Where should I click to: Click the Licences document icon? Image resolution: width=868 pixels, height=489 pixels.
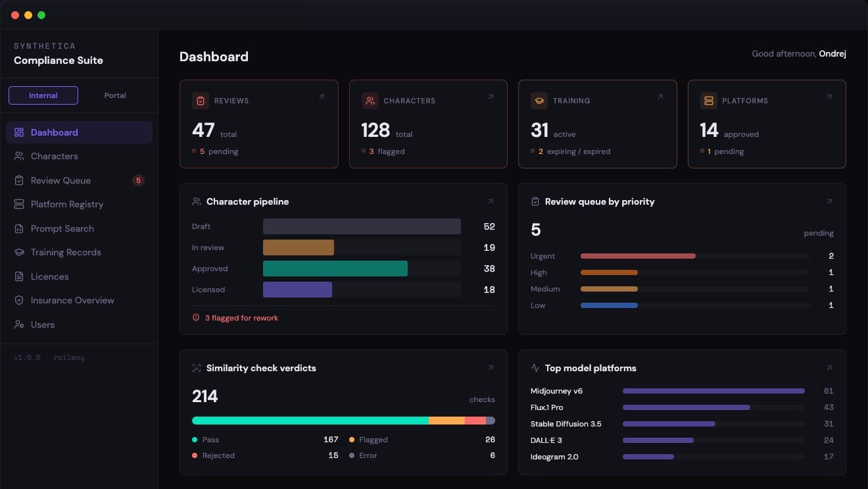[x=19, y=276]
